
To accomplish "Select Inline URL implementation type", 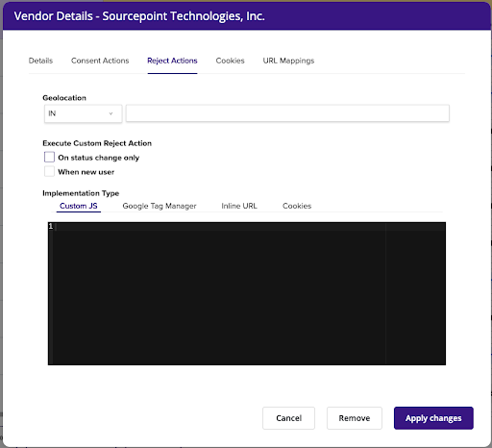I will [239, 206].
